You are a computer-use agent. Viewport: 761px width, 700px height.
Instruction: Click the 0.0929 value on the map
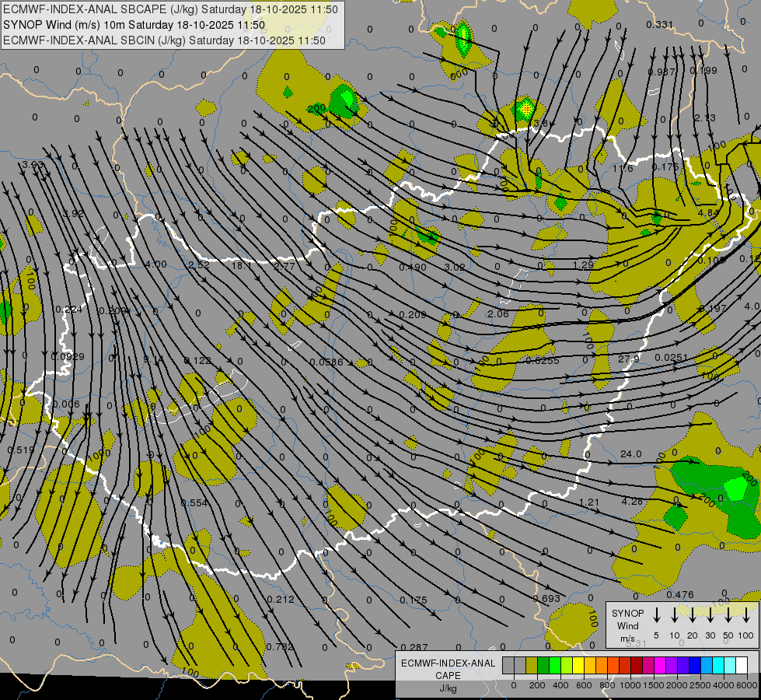tap(68, 356)
